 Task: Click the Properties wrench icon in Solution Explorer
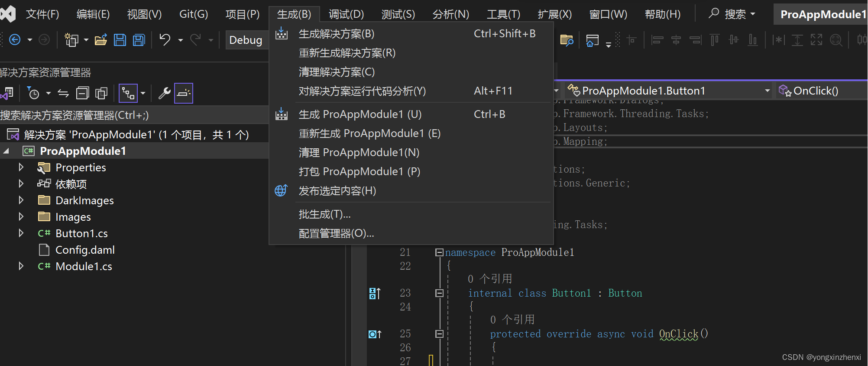(164, 93)
